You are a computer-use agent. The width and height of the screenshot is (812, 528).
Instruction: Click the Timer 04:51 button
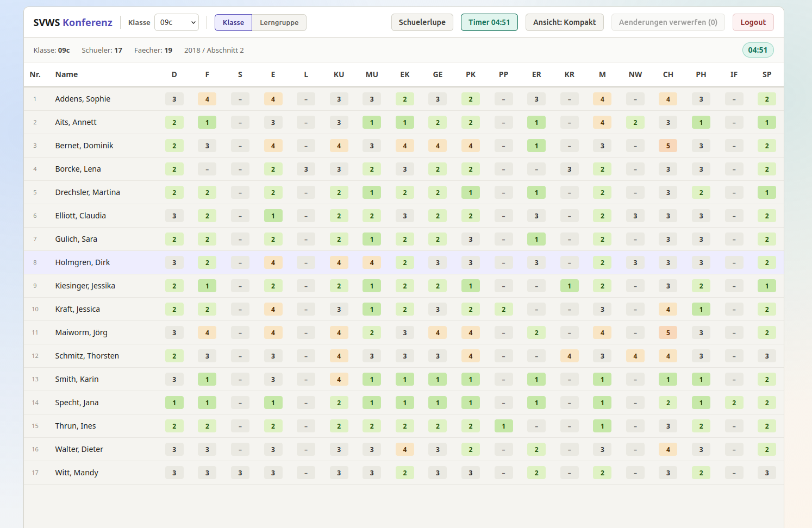point(489,22)
